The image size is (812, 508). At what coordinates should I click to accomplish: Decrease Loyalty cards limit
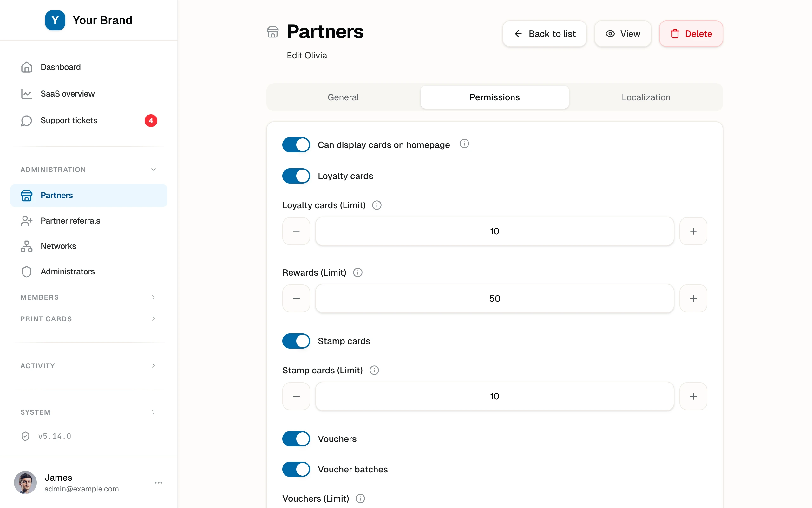tap(296, 231)
